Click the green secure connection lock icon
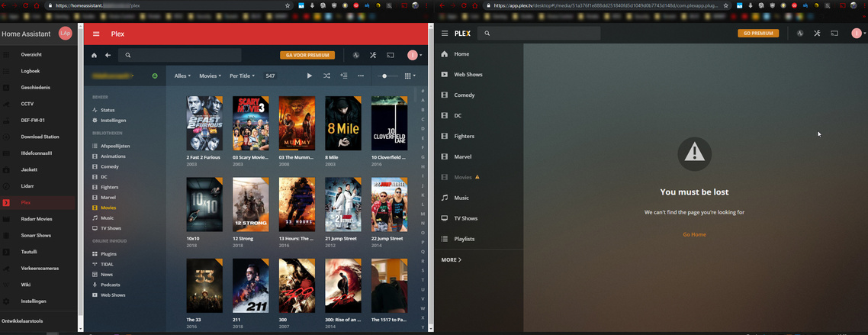This screenshot has width=868, height=335. tap(155, 76)
